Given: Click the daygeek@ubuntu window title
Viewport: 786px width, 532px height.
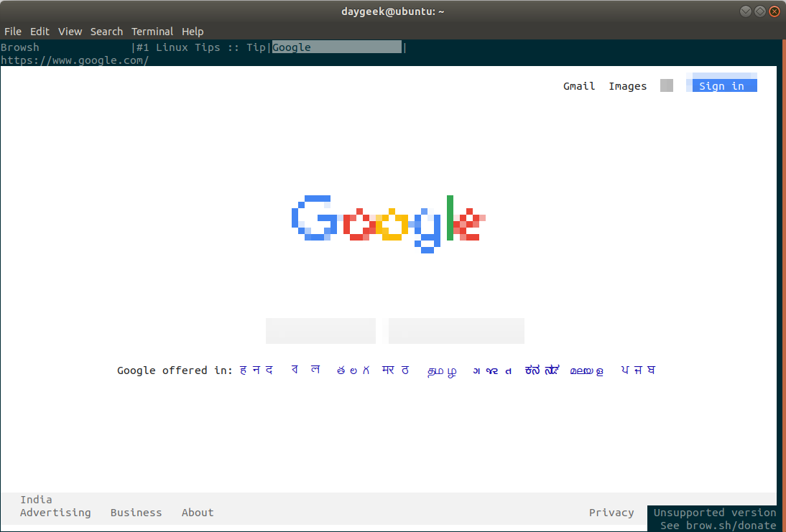Looking at the screenshot, I should coord(392,11).
